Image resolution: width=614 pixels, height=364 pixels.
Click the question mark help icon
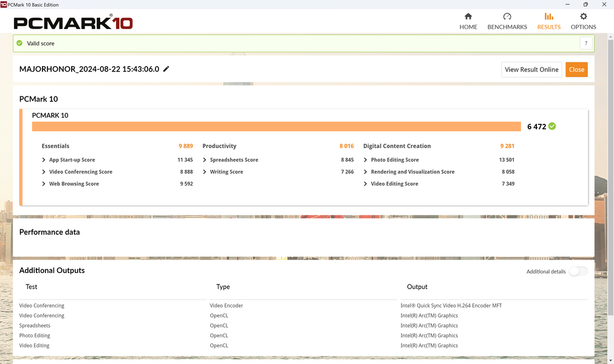pyautogui.click(x=585, y=43)
